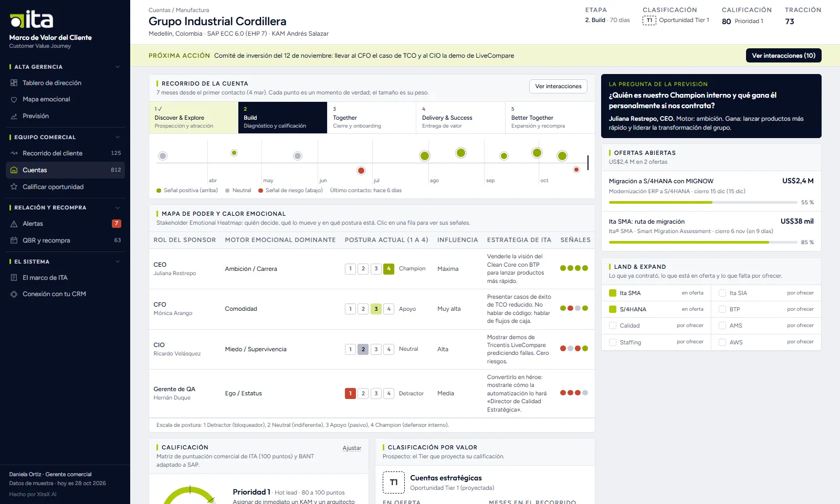Click the 55 % S/4HANA progress bar

702,202
